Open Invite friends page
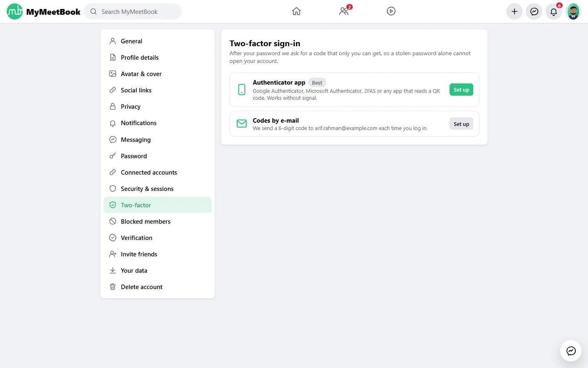588x368 pixels. [x=158, y=254]
